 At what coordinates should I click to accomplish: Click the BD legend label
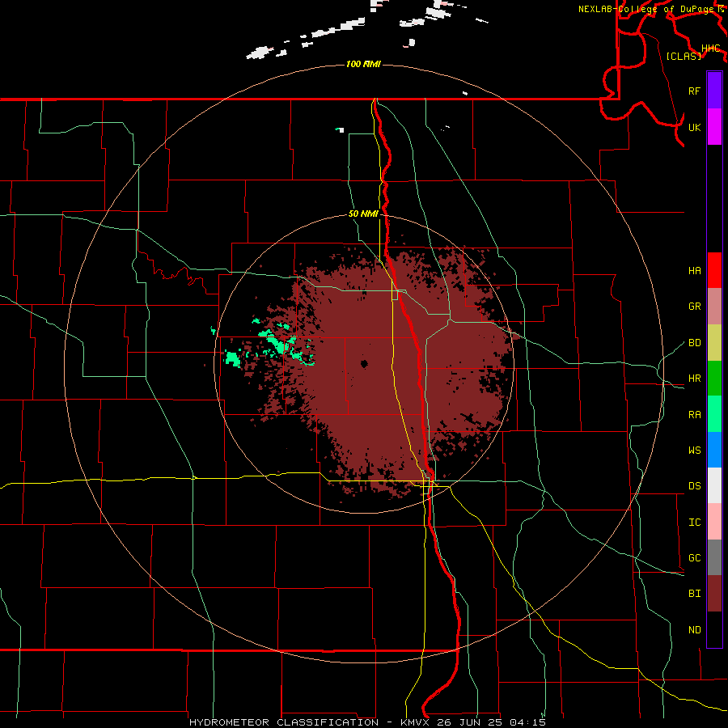(694, 343)
